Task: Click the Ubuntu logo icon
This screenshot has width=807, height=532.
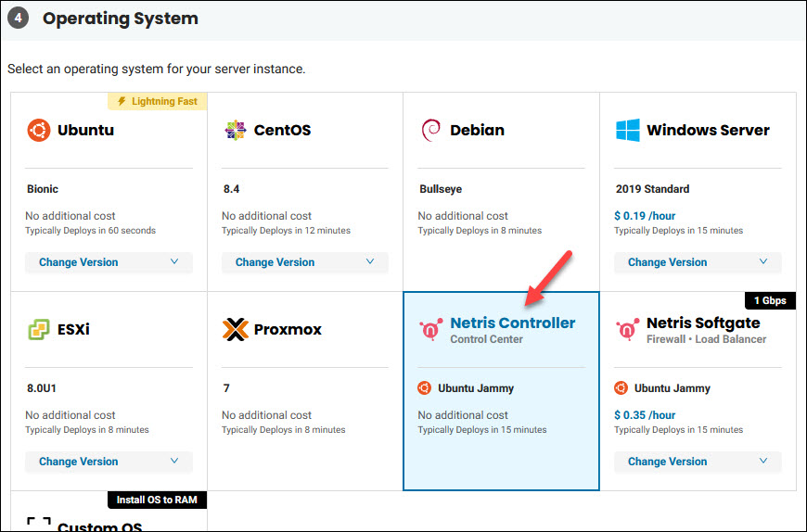Action: 39,130
